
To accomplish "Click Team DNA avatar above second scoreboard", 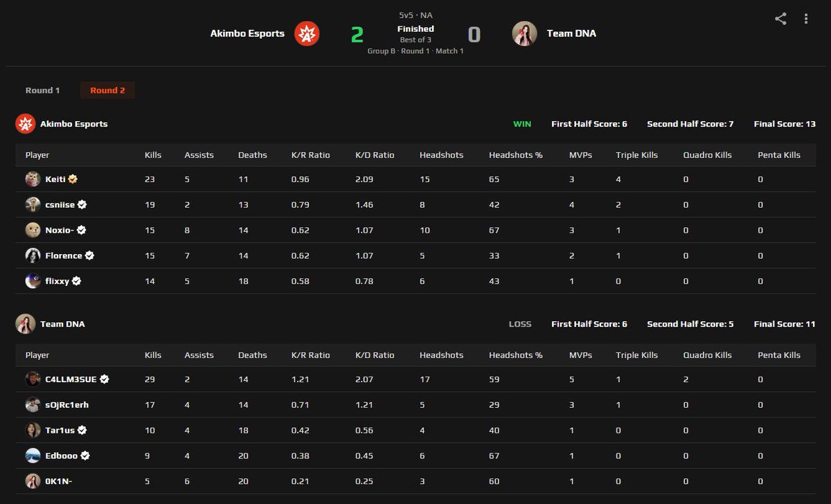I will [x=26, y=324].
